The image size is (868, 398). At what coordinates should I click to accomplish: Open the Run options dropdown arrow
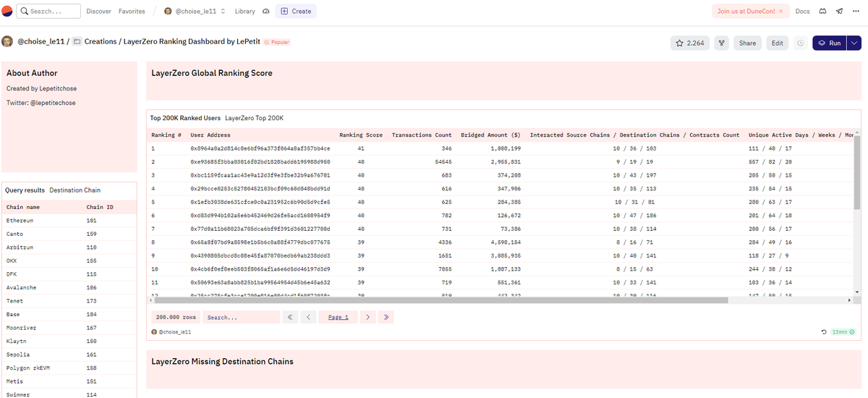tap(854, 43)
